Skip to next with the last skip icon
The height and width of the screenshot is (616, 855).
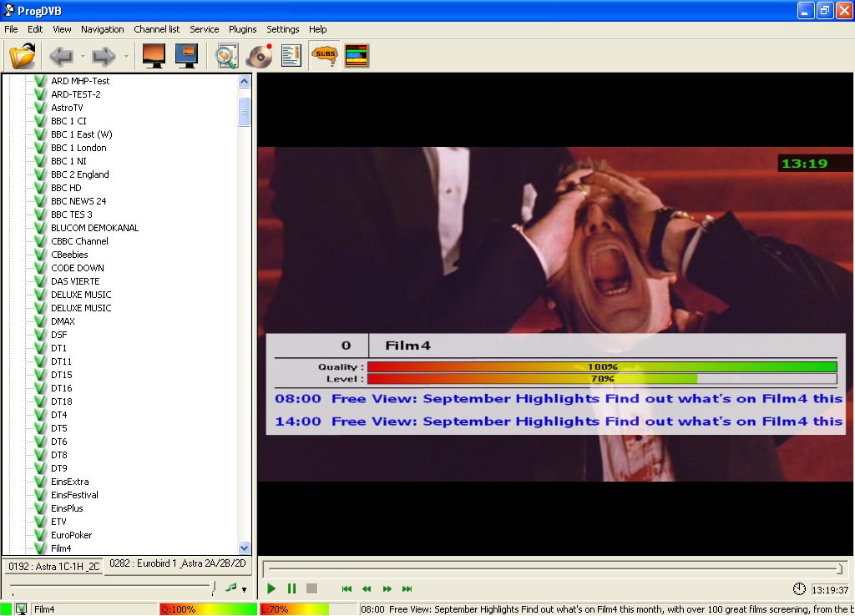407,588
